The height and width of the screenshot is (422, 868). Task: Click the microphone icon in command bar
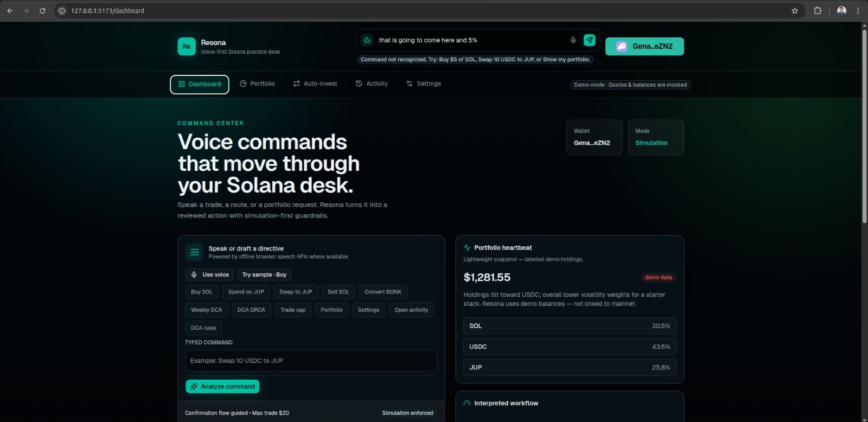573,40
